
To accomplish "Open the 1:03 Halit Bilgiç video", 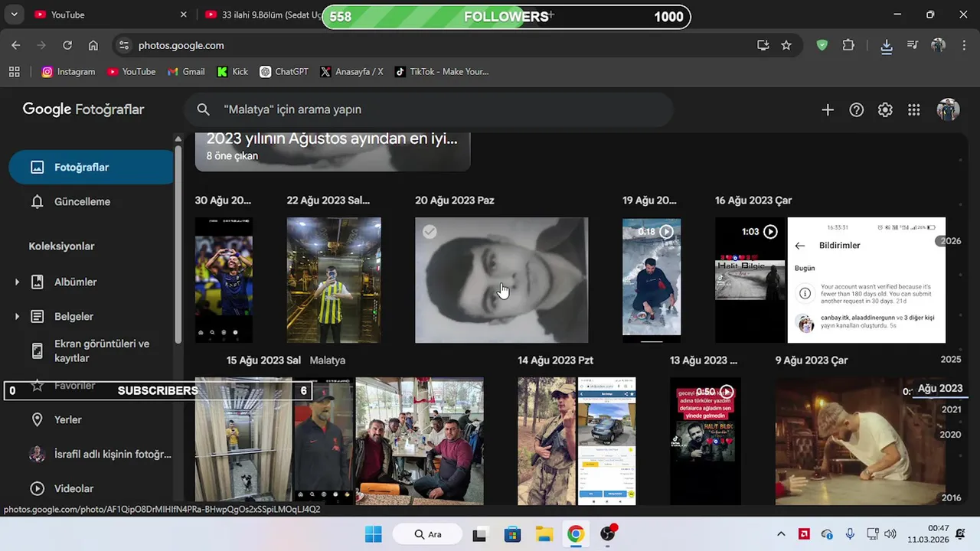I will pyautogui.click(x=750, y=280).
